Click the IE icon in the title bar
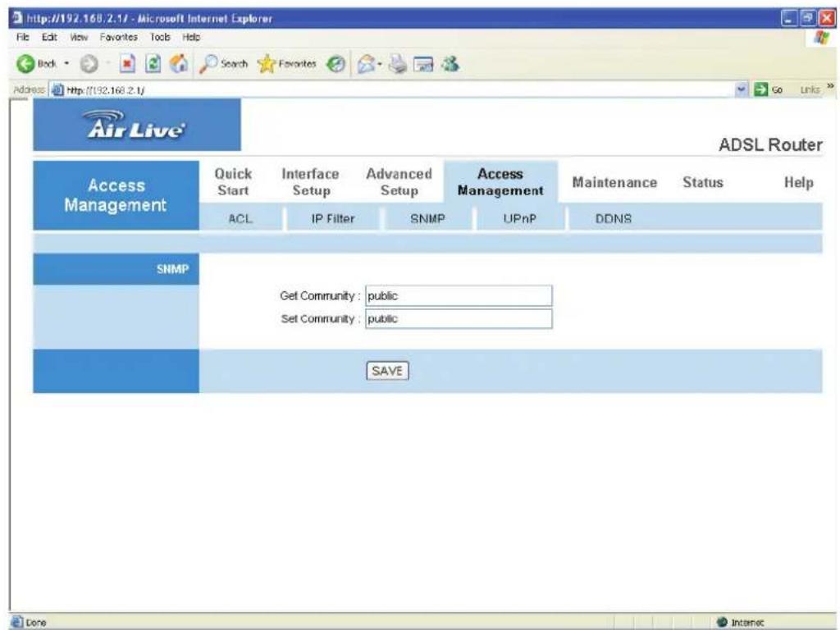Screen dimensions: 840x630 (18, 18)
